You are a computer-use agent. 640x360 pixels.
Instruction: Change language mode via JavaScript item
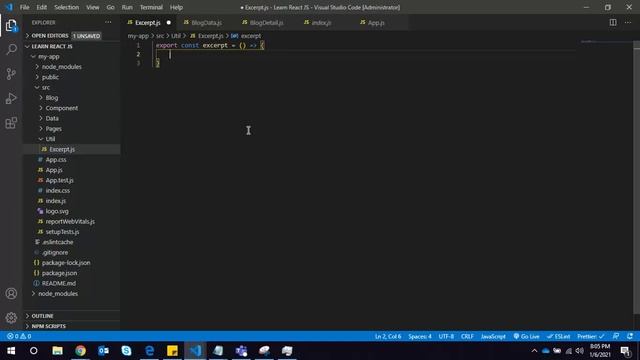click(x=493, y=336)
